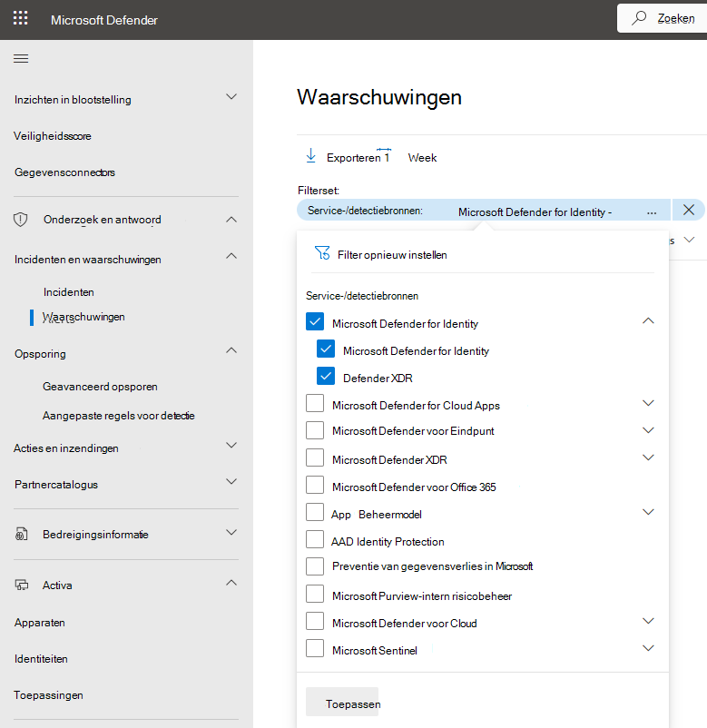Viewport: 707px width, 728px height.
Task: Collapse the Opsporing section
Action: coord(231,350)
